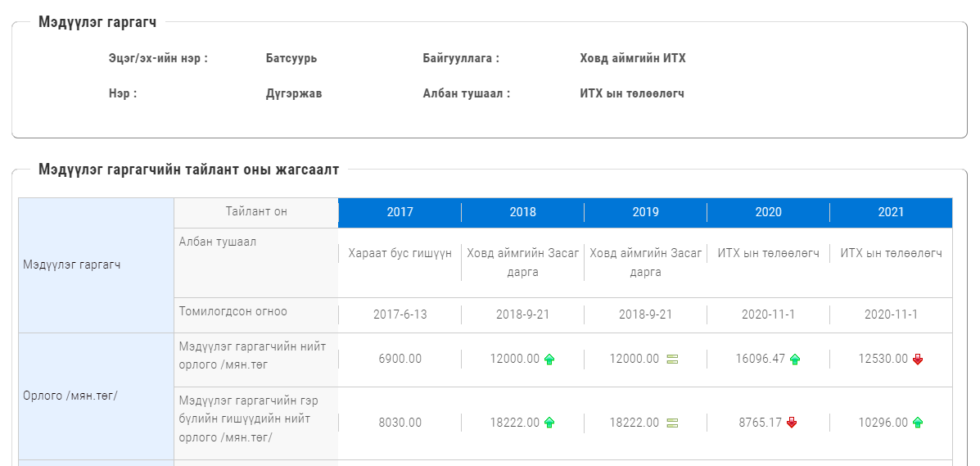Viewport: 980px width, 466px height.
Task: Click the 2017-6-13 appointment date cell
Action: click(x=400, y=314)
